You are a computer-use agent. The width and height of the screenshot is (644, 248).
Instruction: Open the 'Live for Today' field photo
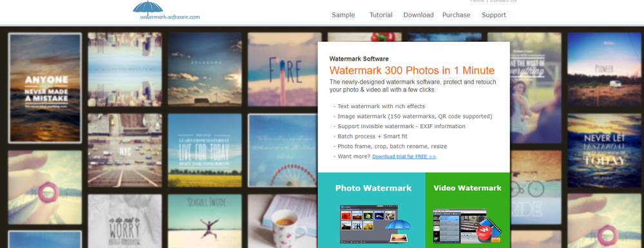point(205,150)
